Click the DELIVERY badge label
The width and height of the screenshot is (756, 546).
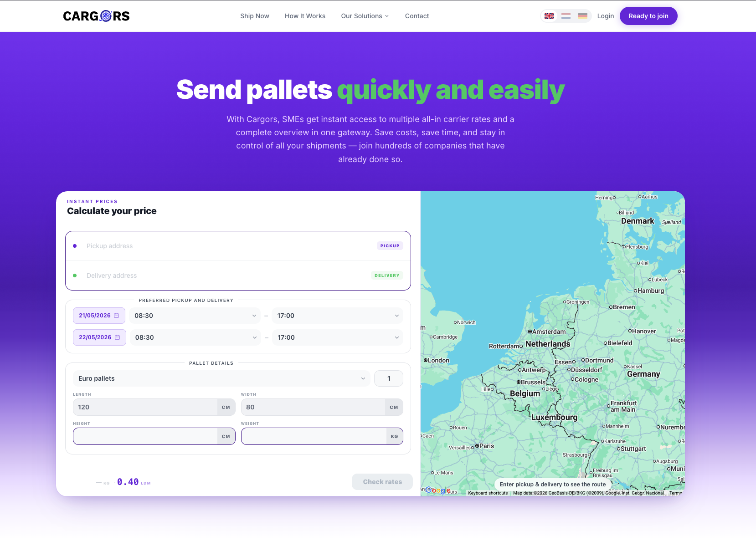point(387,276)
